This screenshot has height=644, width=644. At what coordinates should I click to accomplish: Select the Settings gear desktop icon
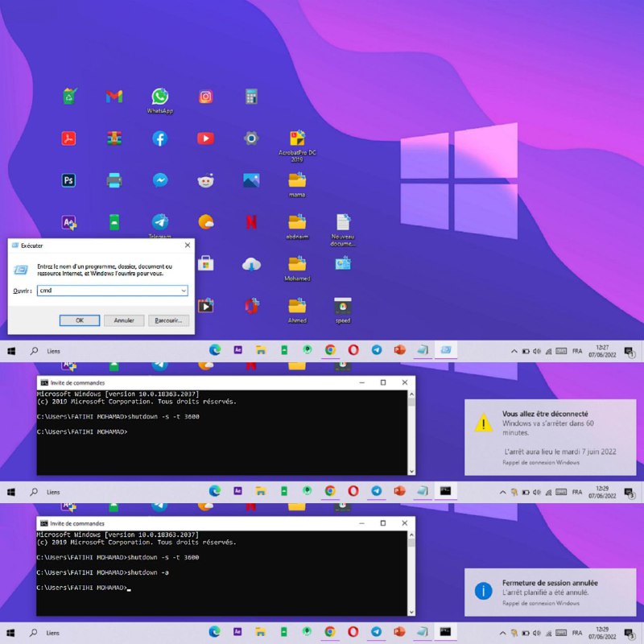tap(251, 138)
